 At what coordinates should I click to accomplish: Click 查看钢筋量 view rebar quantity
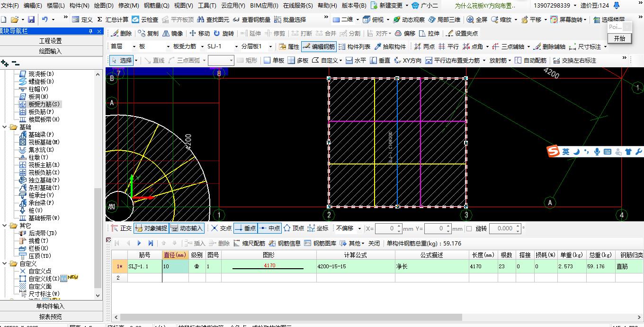pos(251,19)
